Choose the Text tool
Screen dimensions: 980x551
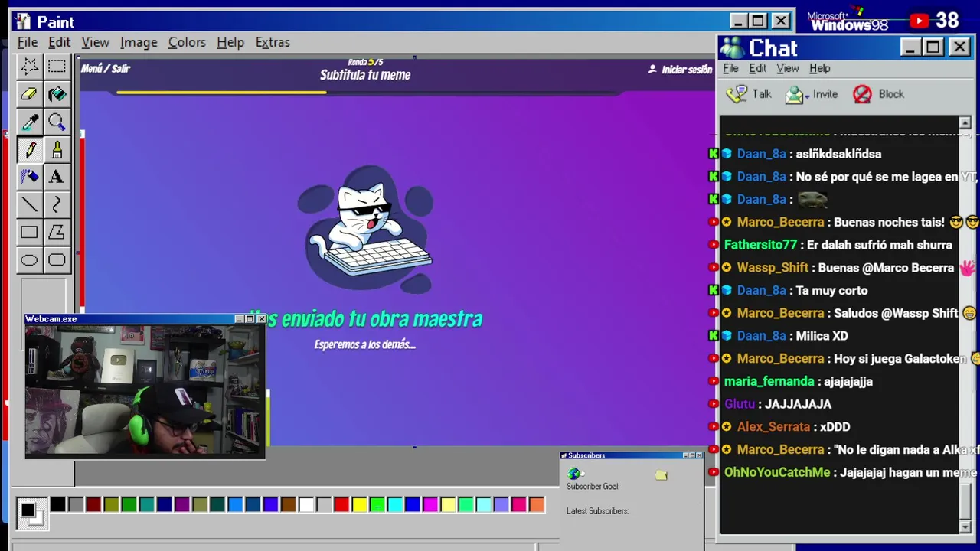[x=57, y=177]
